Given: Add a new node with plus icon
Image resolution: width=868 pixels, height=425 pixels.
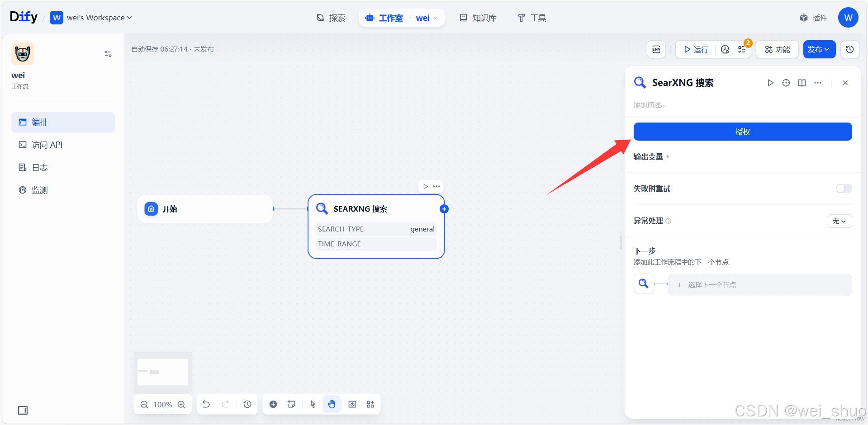Looking at the screenshot, I should (273, 404).
